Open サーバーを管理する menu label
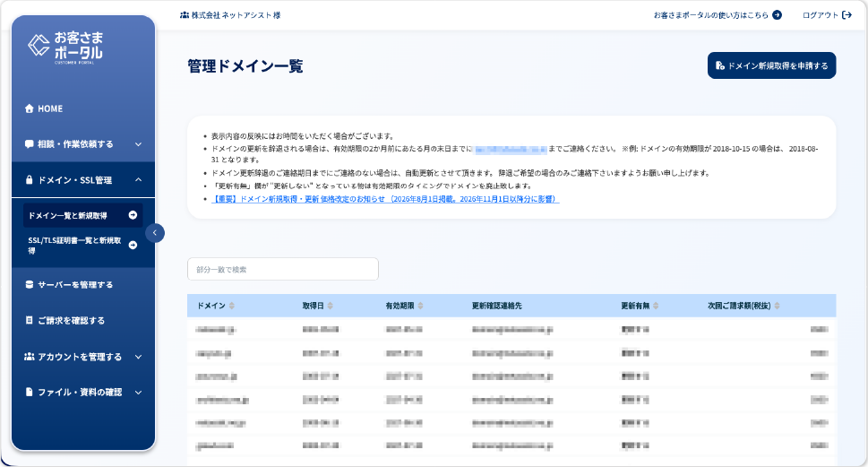 pos(75,285)
